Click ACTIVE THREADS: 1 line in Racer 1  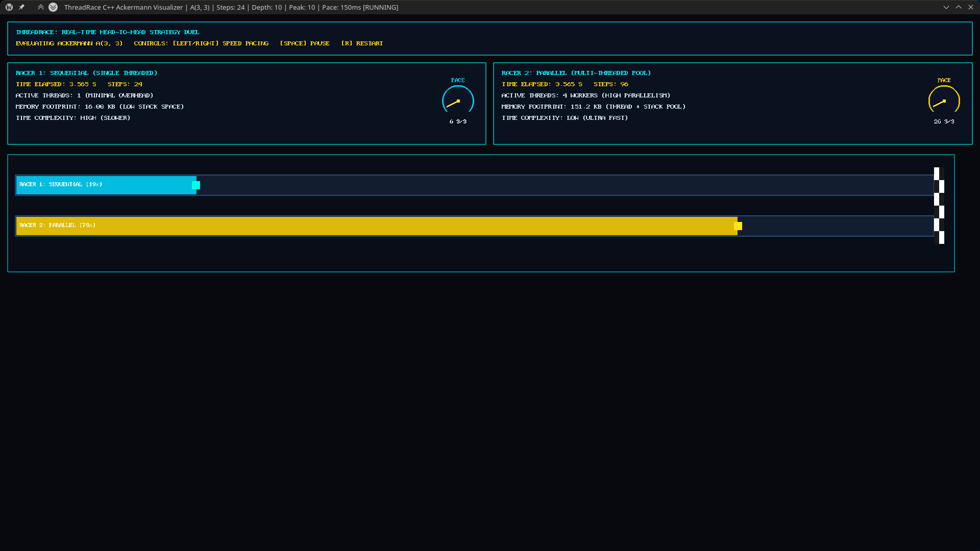click(85, 95)
